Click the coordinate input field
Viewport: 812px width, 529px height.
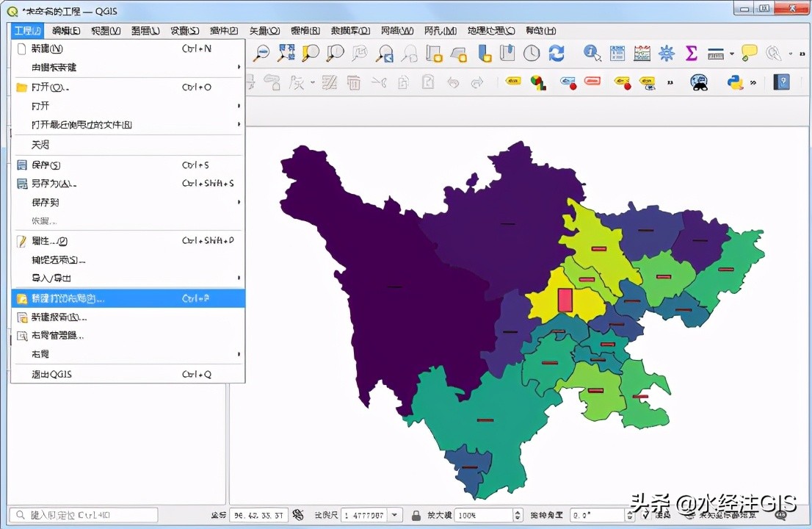click(258, 515)
